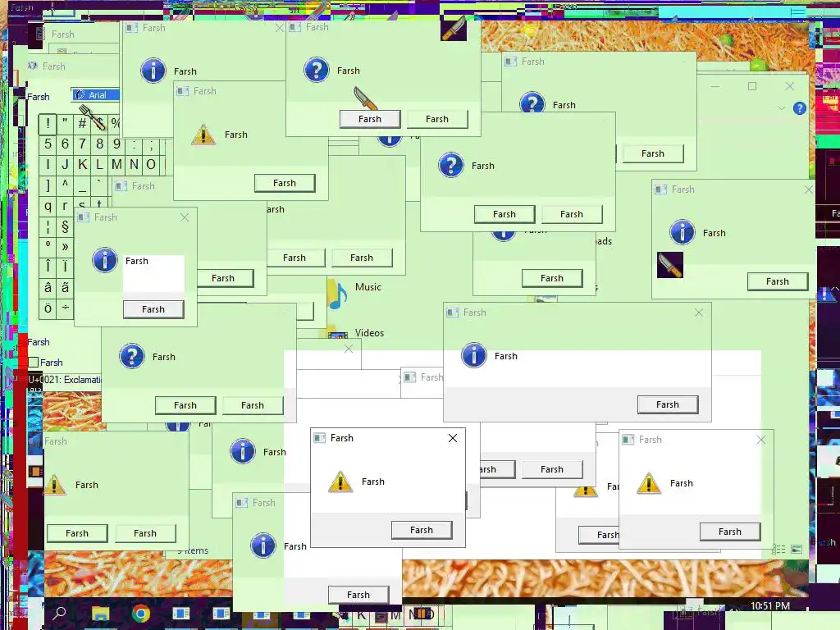Click Farsh button in the wide white-banded info dialog
The width and height of the screenshot is (840, 630).
668,404
